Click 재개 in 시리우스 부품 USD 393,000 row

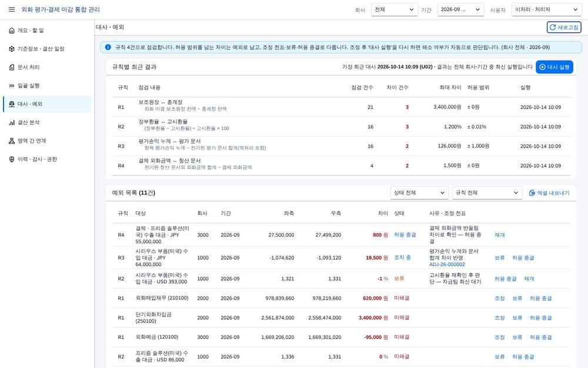coord(529,279)
